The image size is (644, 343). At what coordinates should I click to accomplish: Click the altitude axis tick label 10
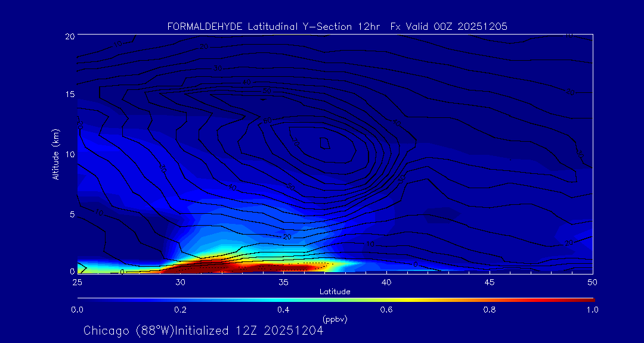(69, 154)
